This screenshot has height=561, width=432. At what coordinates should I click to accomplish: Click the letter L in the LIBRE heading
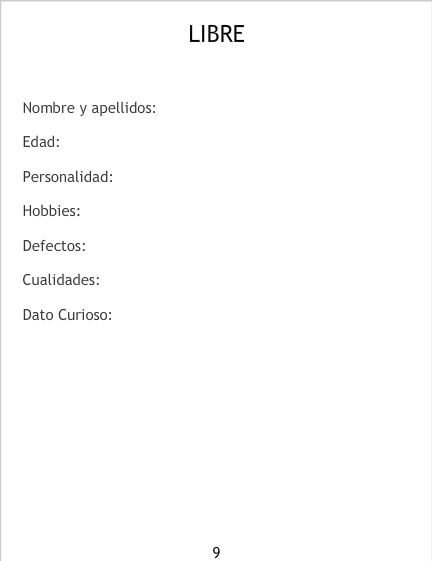pos(194,34)
